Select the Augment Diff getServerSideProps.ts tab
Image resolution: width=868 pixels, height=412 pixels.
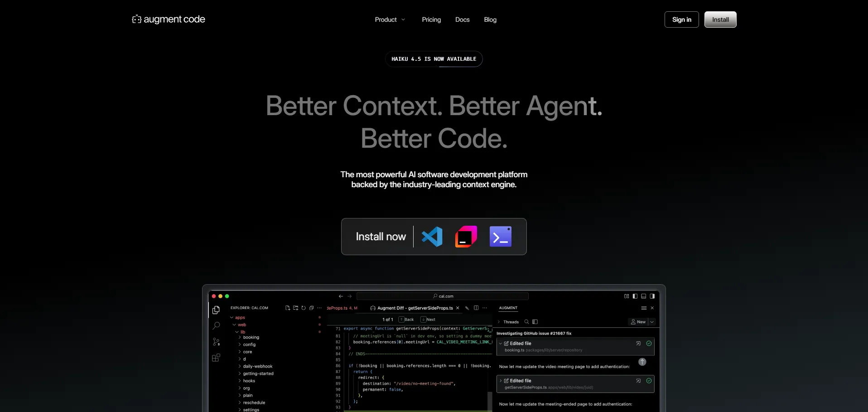coord(414,308)
